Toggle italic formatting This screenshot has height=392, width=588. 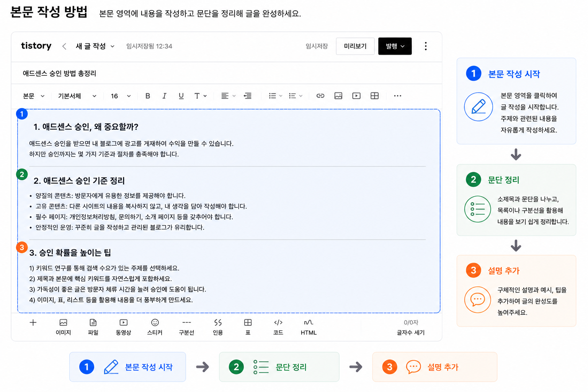click(x=164, y=96)
